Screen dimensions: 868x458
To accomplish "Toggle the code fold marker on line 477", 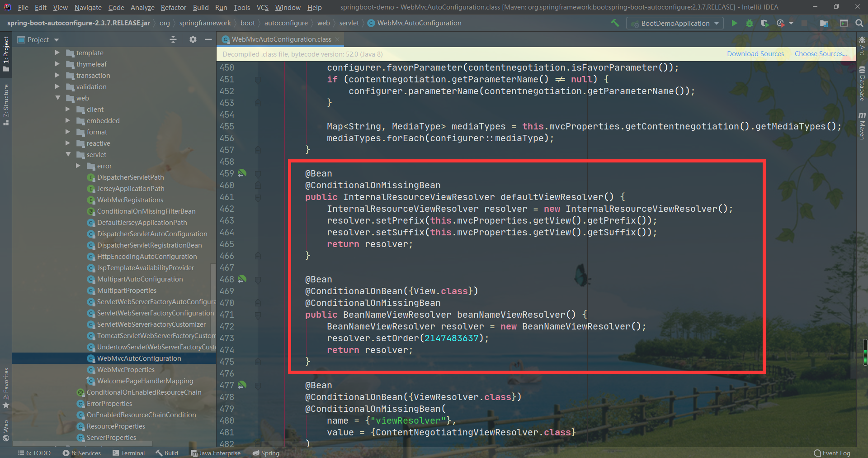I will pos(258,385).
